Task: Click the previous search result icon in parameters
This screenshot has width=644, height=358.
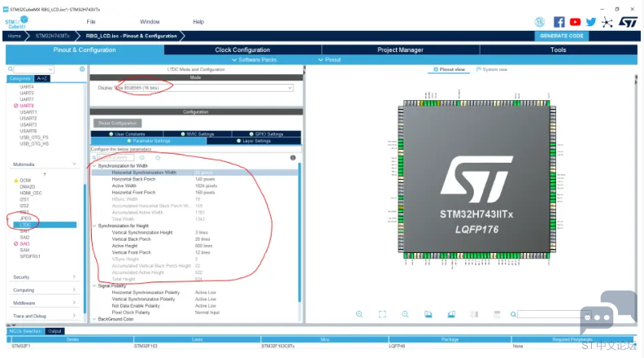Action: click(x=142, y=158)
